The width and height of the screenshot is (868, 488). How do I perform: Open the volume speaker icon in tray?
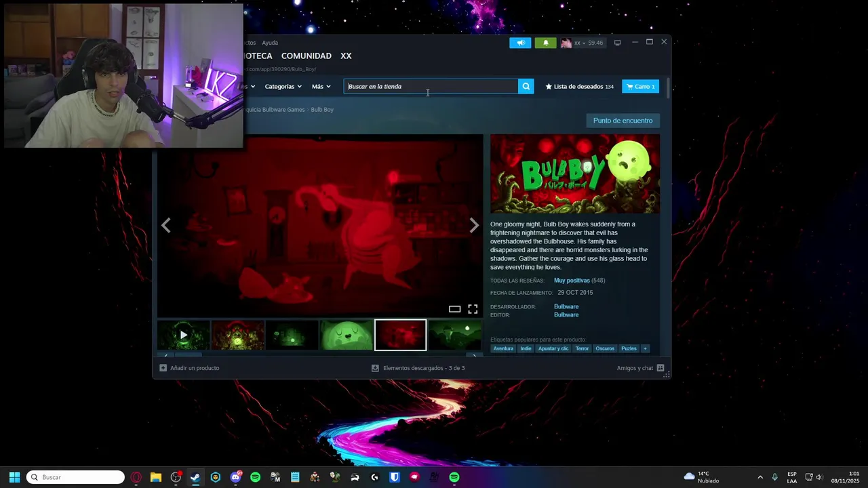coord(819,477)
